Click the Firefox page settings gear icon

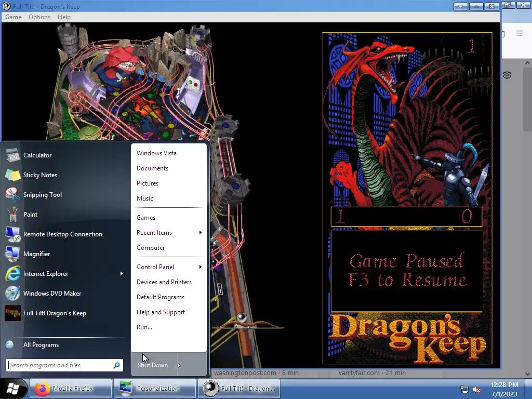pos(507,75)
